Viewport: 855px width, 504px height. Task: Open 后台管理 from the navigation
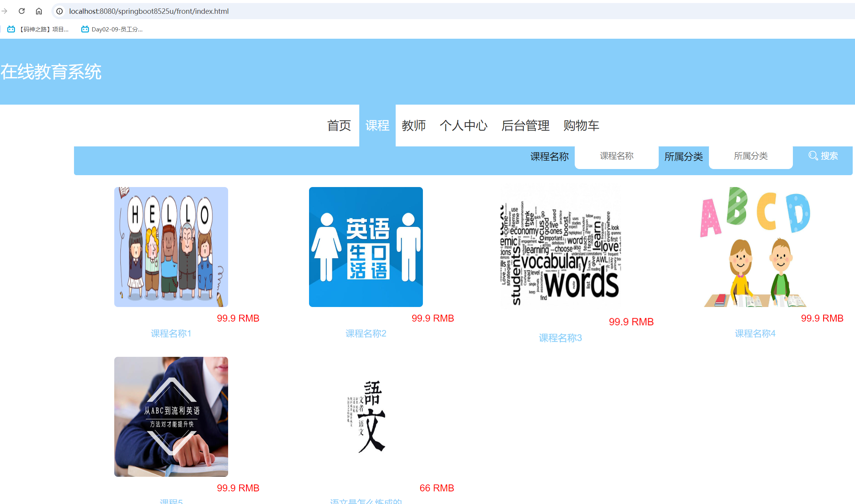click(525, 125)
